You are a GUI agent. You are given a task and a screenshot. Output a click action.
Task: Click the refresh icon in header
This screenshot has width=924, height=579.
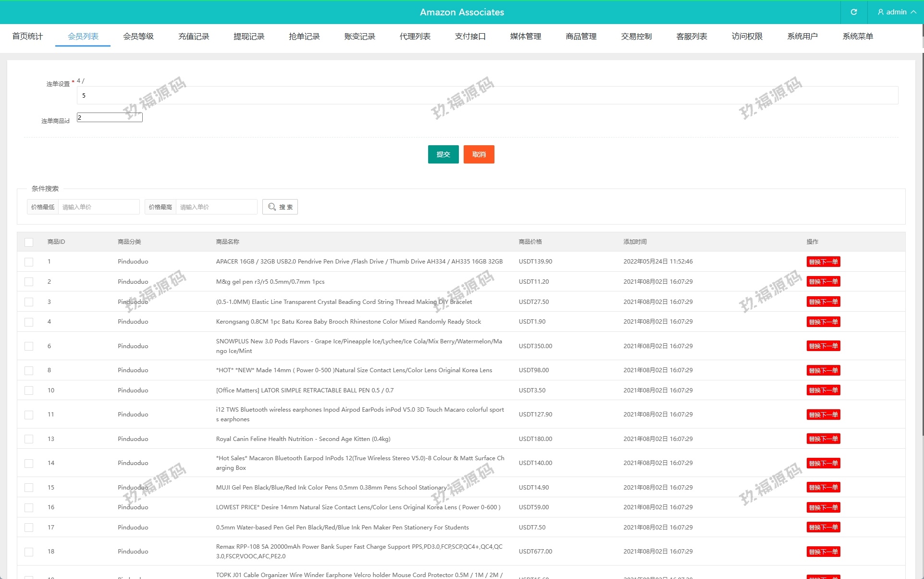[x=854, y=12]
